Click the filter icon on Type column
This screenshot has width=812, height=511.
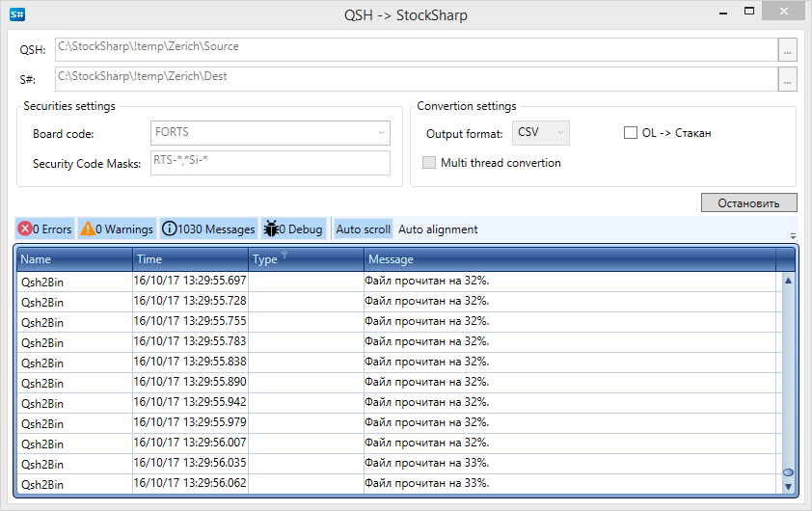pos(284,255)
